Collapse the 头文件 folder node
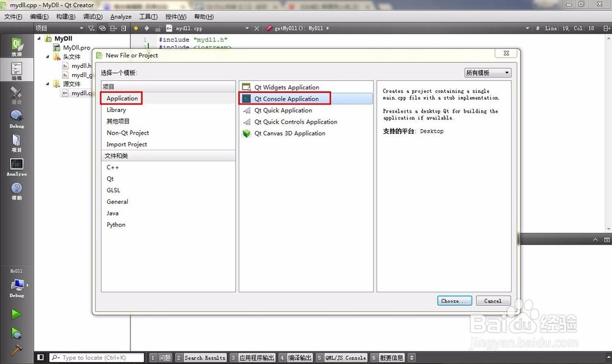 48,56
